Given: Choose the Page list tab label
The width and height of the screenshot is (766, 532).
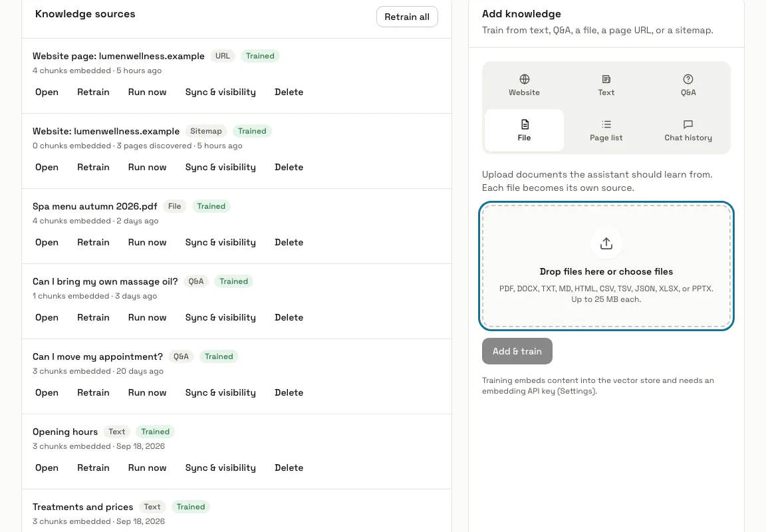Looking at the screenshot, I should point(606,138).
